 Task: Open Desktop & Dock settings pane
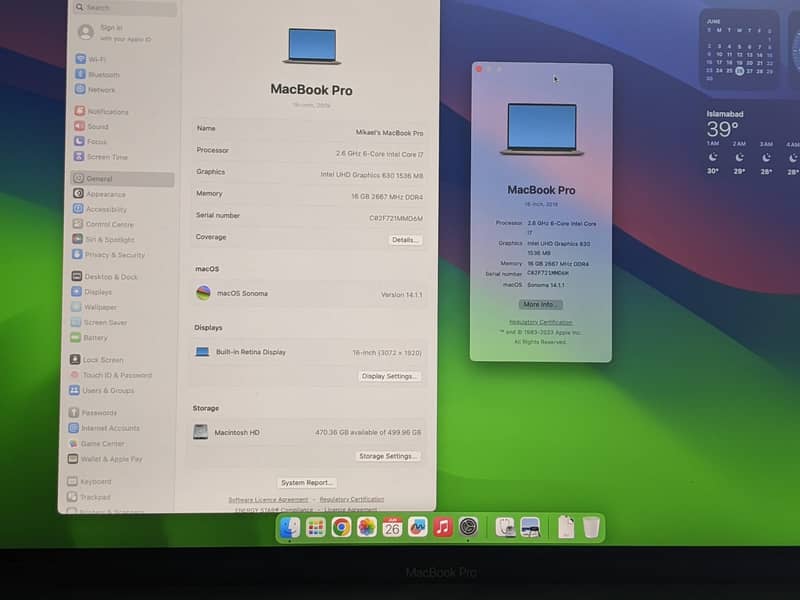[111, 277]
